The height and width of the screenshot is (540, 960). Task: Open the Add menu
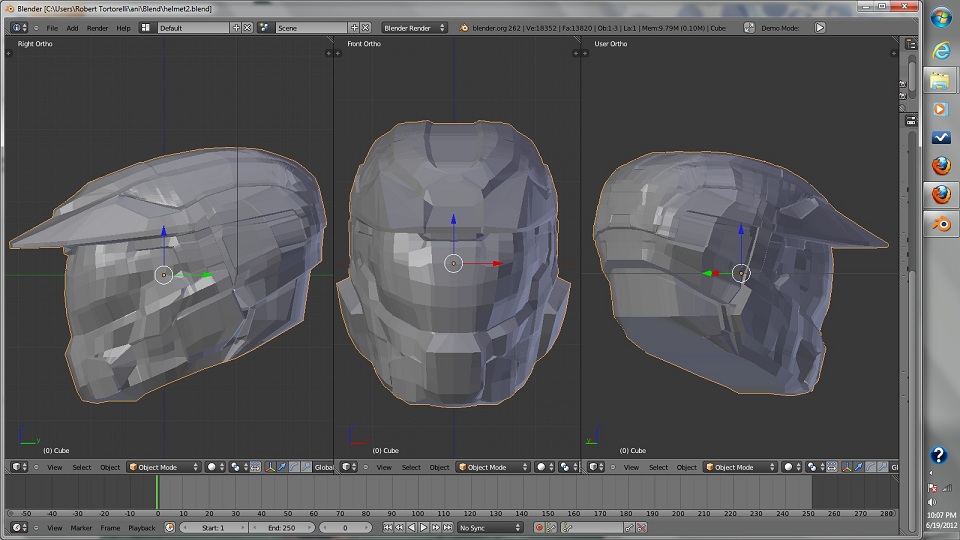(x=72, y=28)
